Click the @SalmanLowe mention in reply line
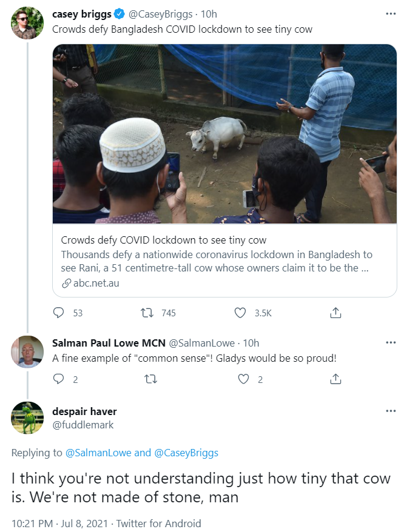 [x=98, y=453]
